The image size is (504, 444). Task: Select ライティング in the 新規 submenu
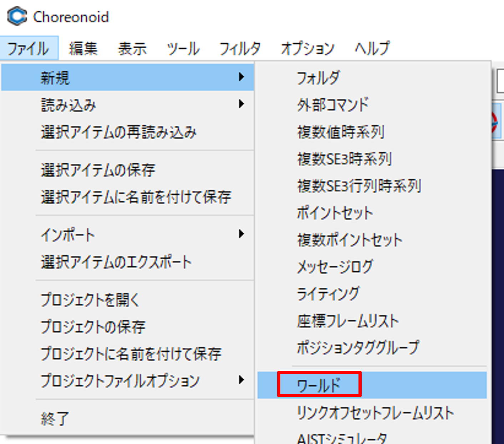pyautogui.click(x=328, y=293)
